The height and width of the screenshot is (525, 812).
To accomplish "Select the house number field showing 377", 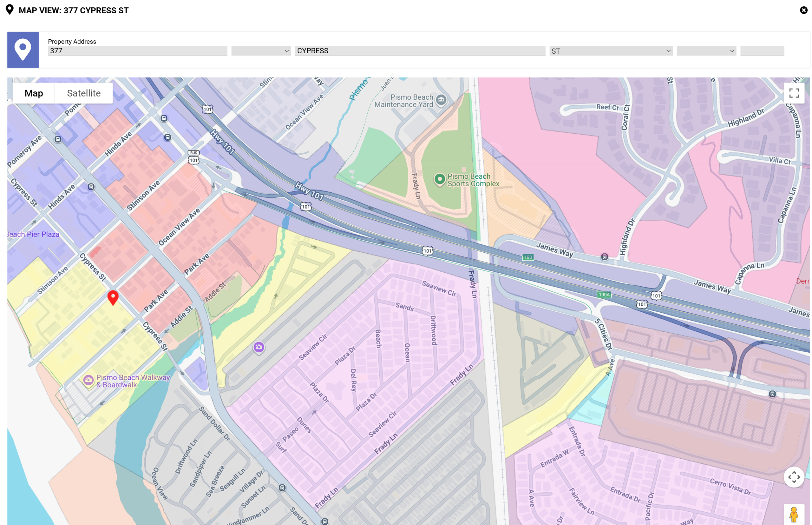I will 137,50.
